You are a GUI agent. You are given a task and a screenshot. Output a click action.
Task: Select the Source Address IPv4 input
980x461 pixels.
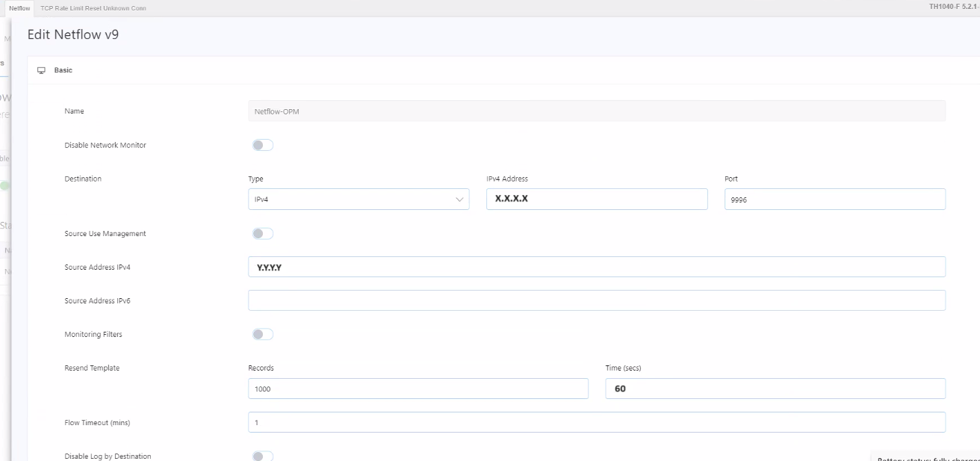[x=596, y=267]
